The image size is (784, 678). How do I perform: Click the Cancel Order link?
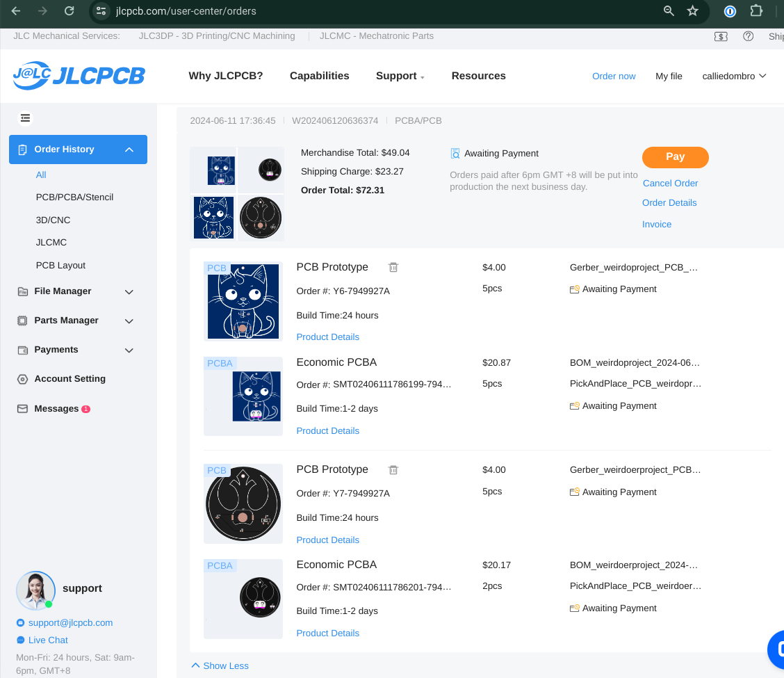(670, 184)
